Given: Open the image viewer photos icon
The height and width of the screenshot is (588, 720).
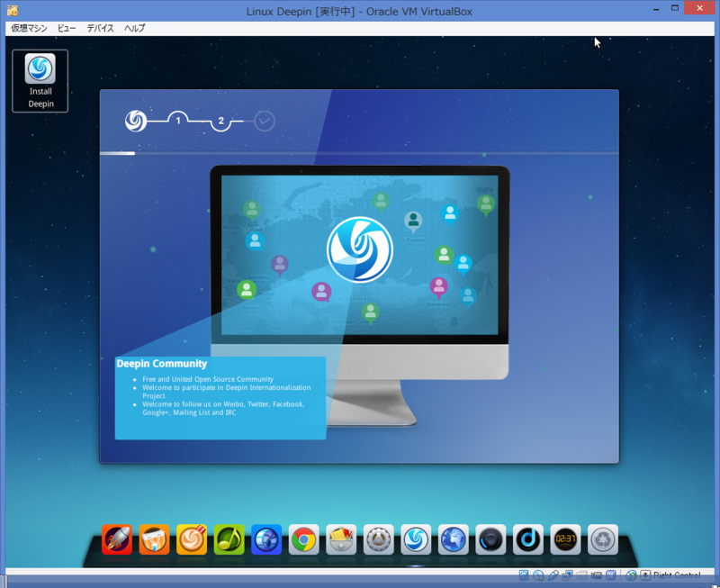Looking at the screenshot, I should [x=341, y=540].
